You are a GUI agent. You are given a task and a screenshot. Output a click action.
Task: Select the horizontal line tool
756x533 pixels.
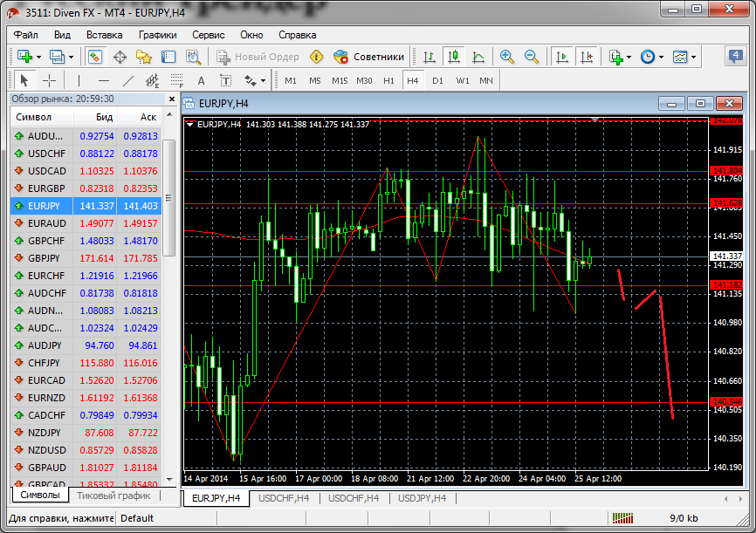[x=103, y=80]
